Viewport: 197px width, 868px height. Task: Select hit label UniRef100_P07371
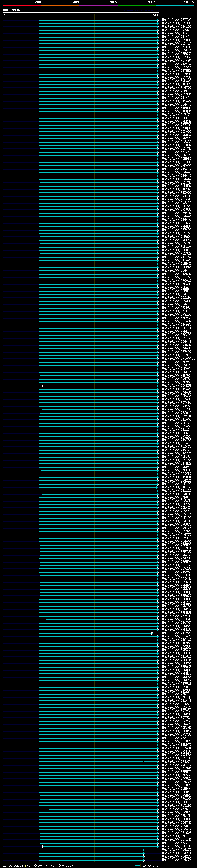pyautogui.click(x=177, y=30)
